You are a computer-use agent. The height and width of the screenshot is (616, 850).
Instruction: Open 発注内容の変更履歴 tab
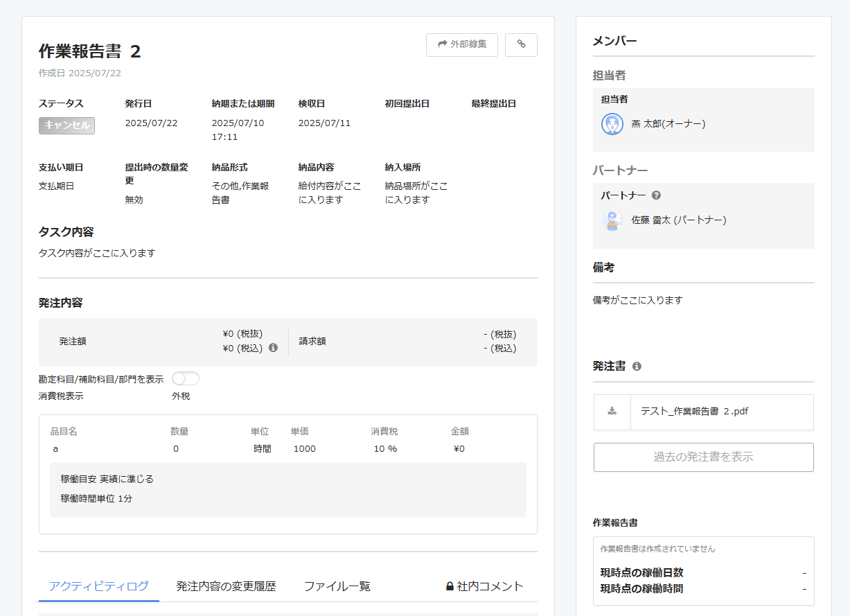point(226,586)
